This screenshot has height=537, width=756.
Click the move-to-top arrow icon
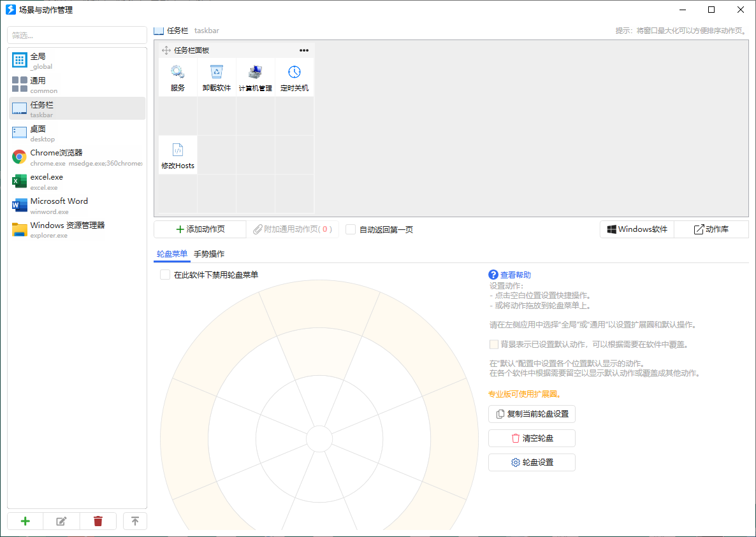point(135,521)
